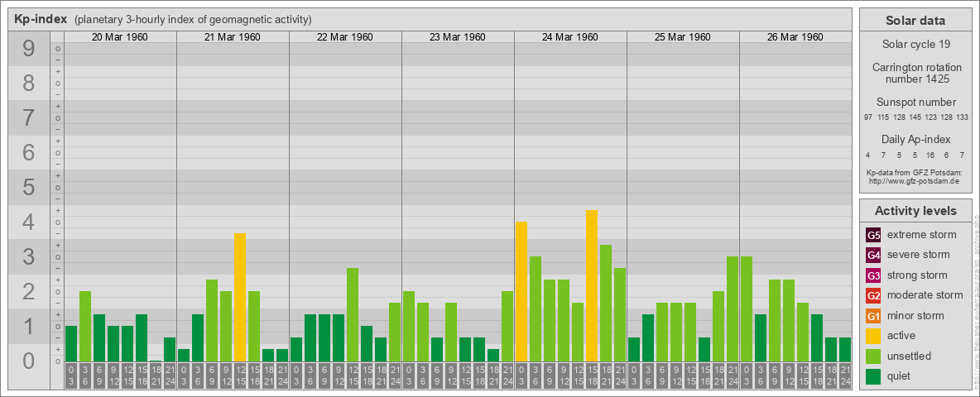The image size is (980, 397).
Task: Click the G1 minor storm badge
Action: 873,316
